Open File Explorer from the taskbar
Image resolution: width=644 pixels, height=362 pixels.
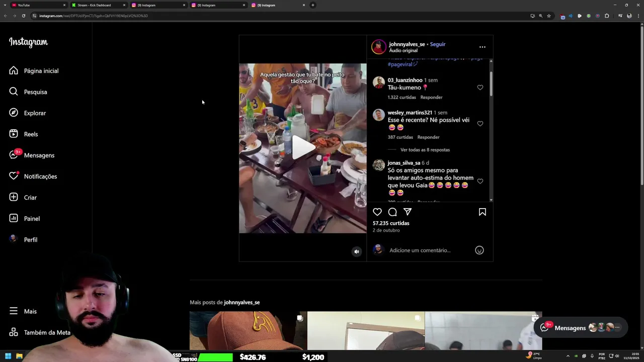pos(19,356)
